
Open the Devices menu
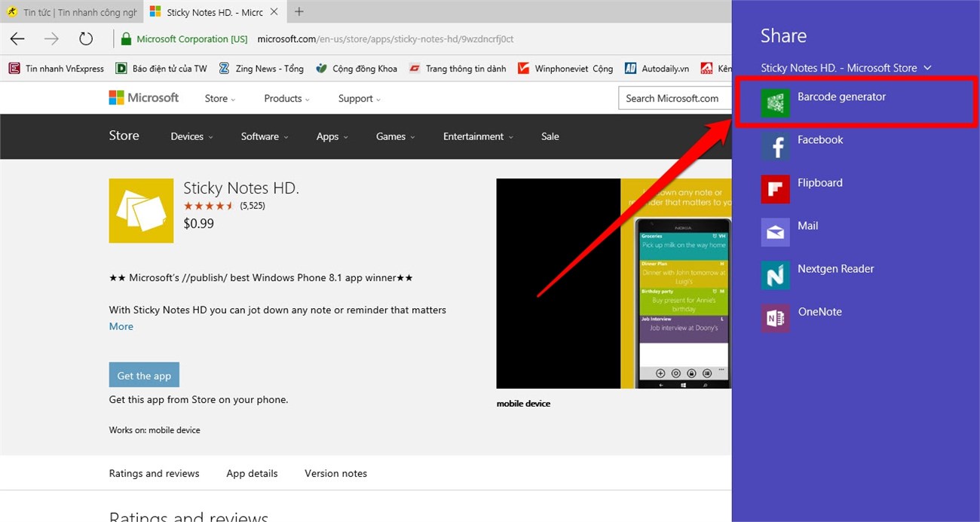coord(191,136)
